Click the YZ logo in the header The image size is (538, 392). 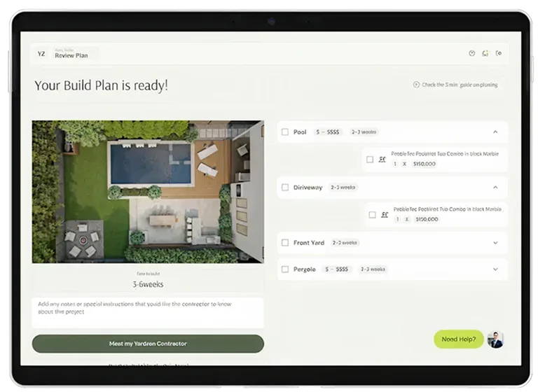(41, 54)
